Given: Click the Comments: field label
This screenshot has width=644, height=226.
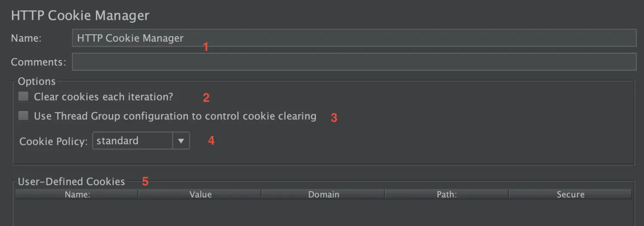Looking at the screenshot, I should pos(39,62).
